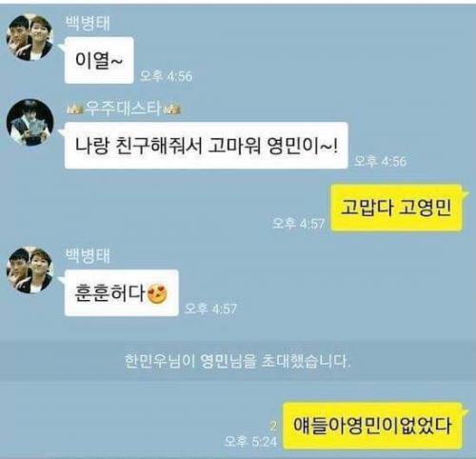Click the 백병태 sender name at top
The height and width of the screenshot is (459, 476).
point(88,23)
